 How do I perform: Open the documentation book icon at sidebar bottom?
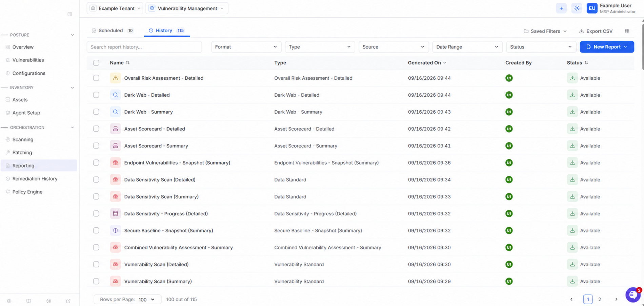tap(29, 301)
